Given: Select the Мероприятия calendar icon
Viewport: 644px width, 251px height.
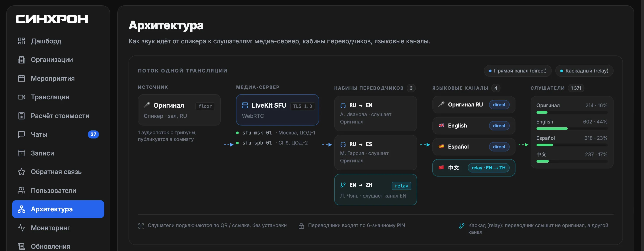Looking at the screenshot, I should (21, 79).
